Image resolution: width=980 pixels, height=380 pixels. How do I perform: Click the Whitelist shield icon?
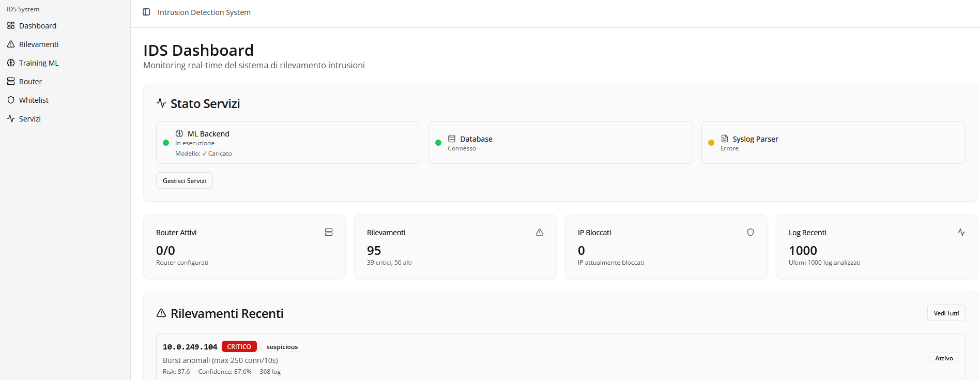[x=11, y=100]
